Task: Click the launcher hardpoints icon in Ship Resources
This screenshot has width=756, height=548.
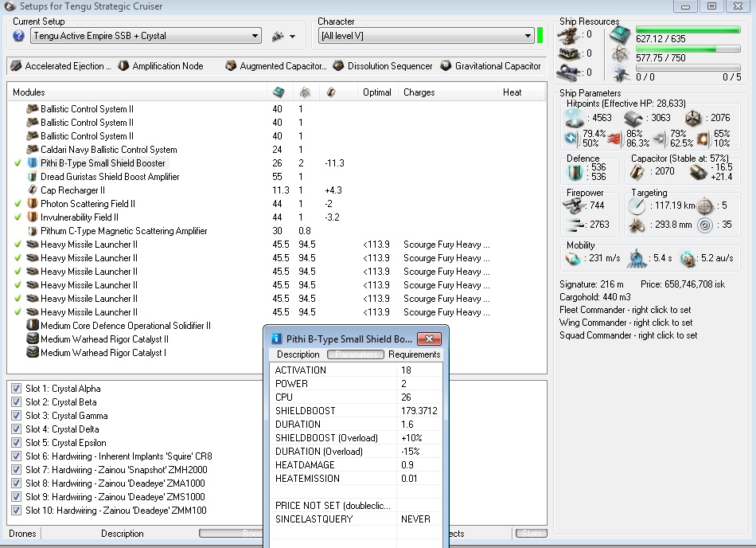Action: click(568, 53)
